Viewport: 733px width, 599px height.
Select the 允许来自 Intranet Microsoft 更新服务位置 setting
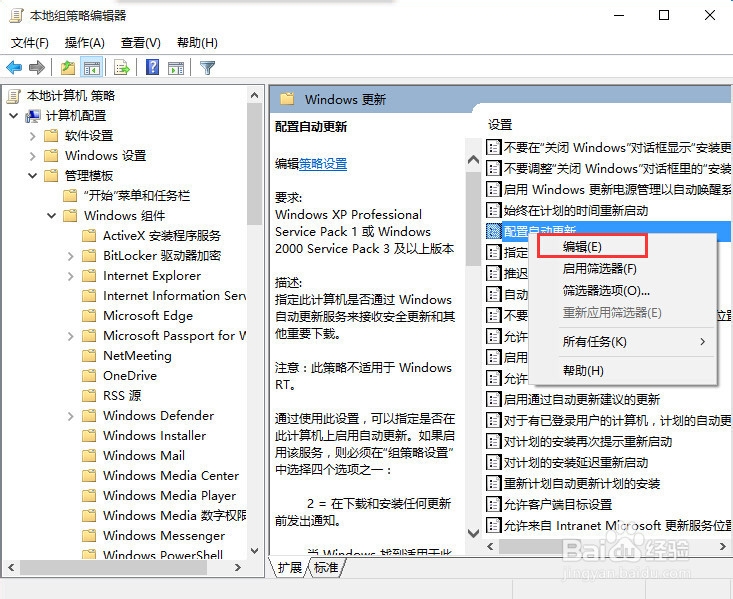(617, 526)
